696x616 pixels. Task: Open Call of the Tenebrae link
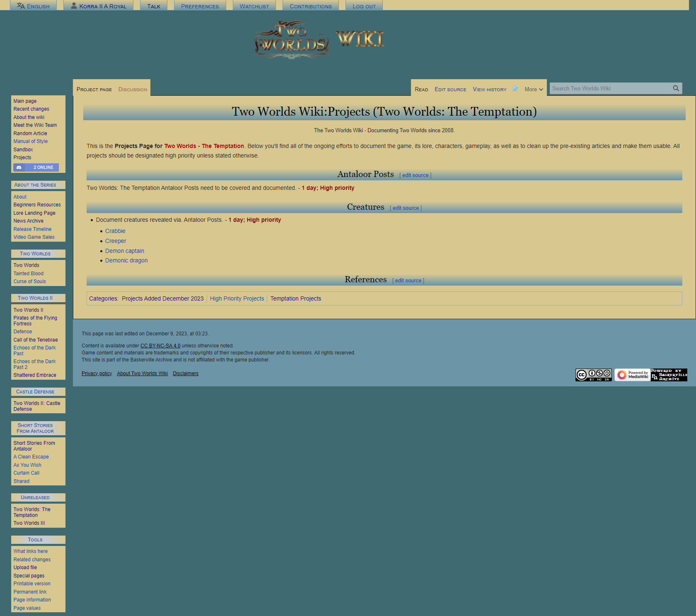click(36, 340)
